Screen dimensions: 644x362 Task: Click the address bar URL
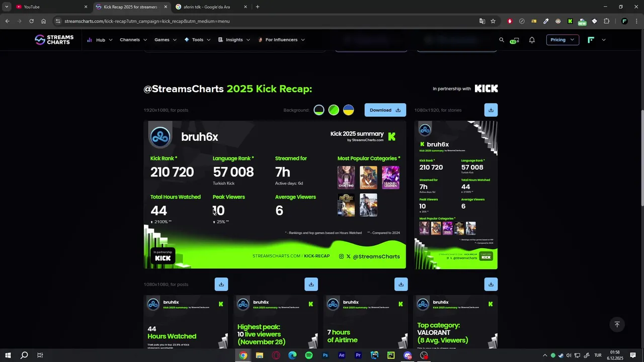pos(147,21)
